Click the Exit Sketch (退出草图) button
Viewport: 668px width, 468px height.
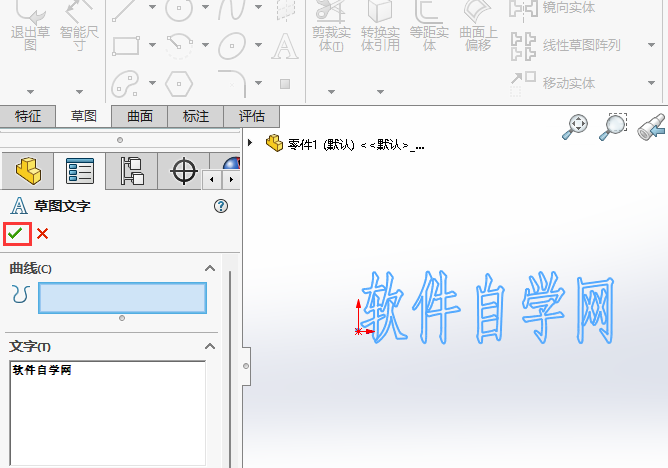coord(30,26)
